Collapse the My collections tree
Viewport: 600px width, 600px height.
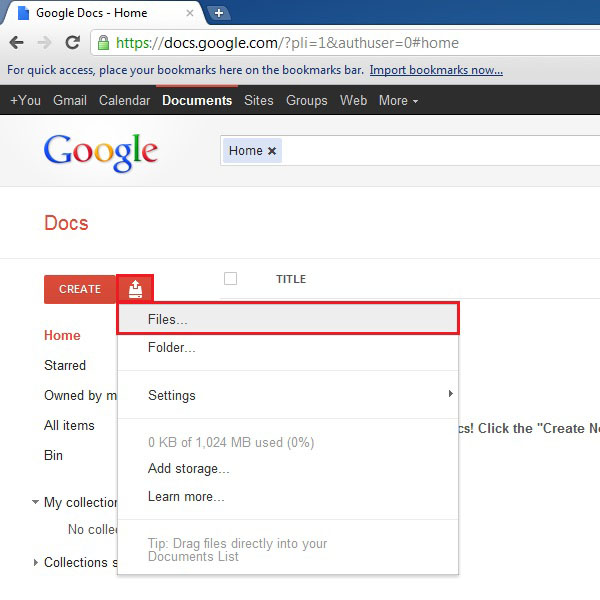pyautogui.click(x=35, y=501)
